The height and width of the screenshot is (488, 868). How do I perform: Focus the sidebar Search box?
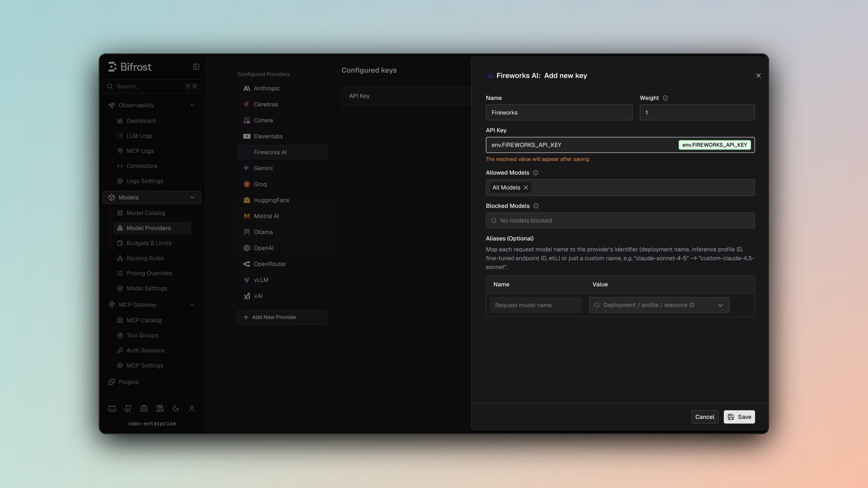[152, 86]
